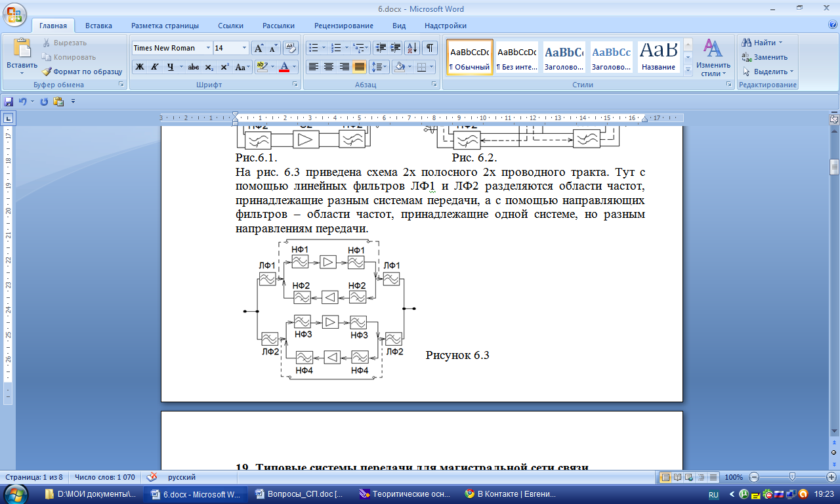The width and height of the screenshot is (840, 504).
Task: Click the spelling check icon in status bar
Action: click(152, 477)
